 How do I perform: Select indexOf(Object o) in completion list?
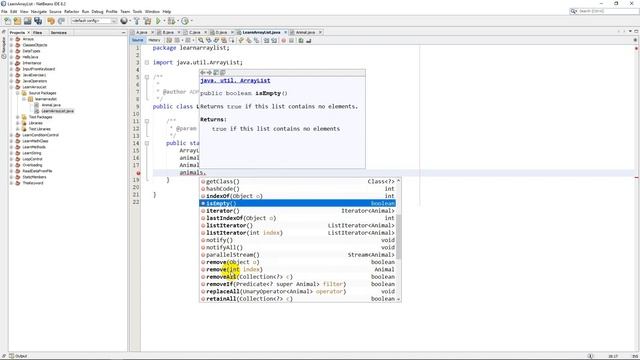pos(298,196)
